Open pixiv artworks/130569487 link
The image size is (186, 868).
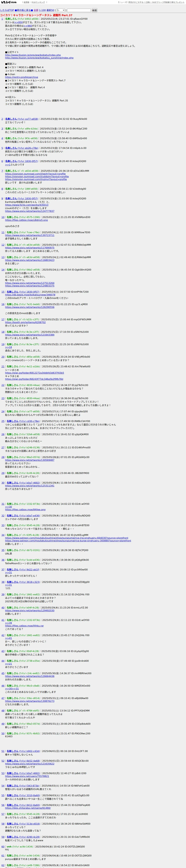pos(30,460)
